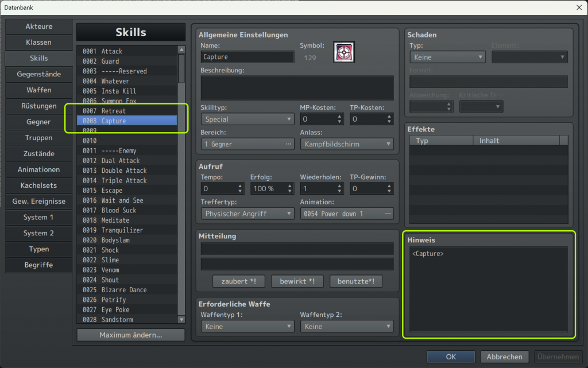Open the Schaden Typ dropdown
Screen dimensions: 588x368
(447, 57)
